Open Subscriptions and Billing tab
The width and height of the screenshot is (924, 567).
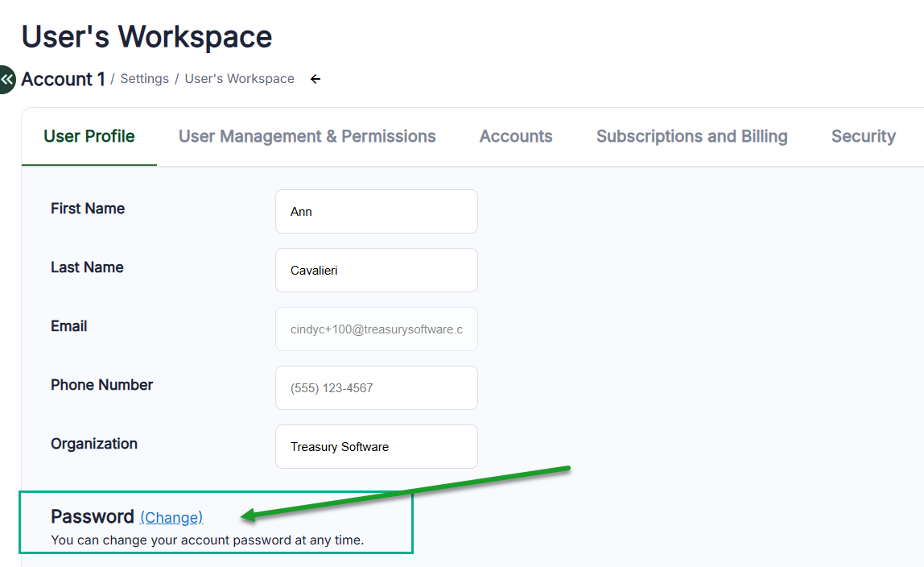point(691,136)
